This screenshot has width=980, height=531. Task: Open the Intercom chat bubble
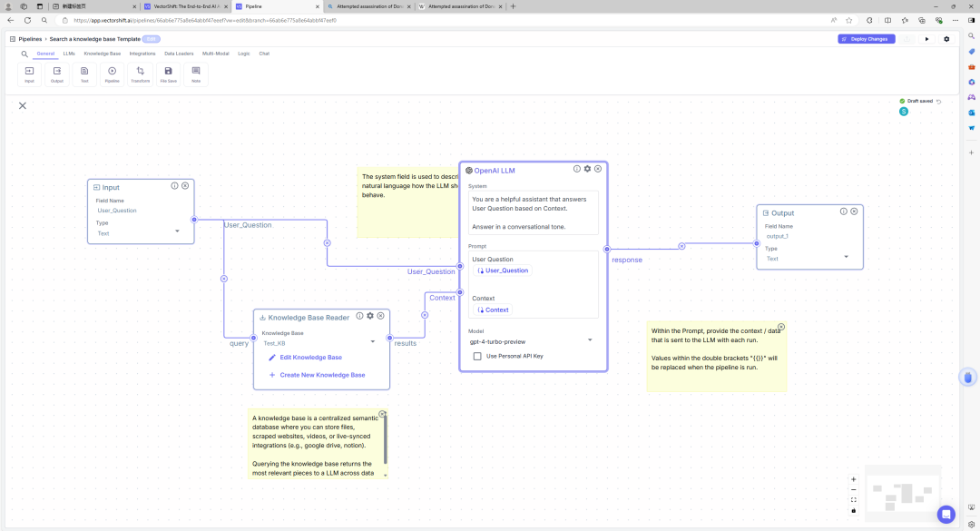[x=946, y=514]
